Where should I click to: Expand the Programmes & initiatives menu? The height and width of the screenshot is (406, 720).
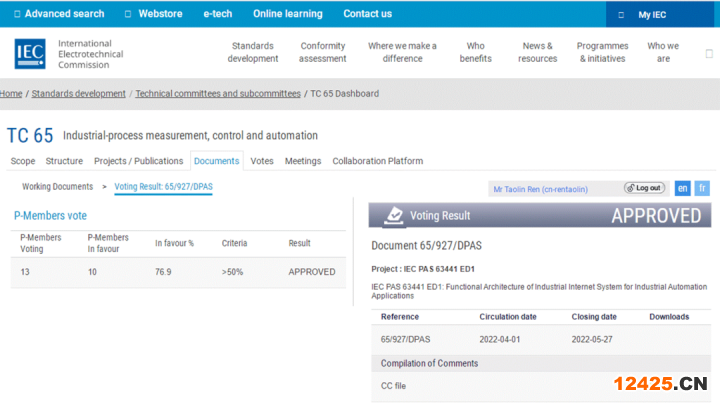click(603, 52)
